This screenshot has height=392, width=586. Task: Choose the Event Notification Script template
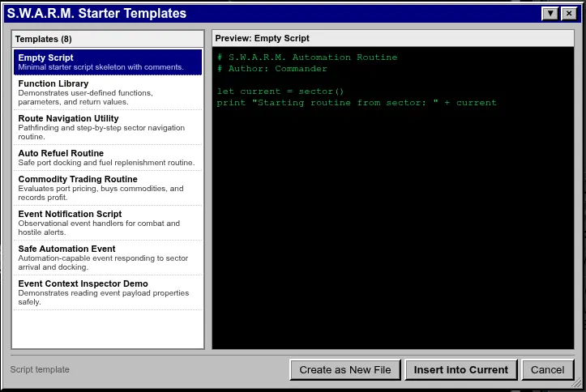coord(108,223)
